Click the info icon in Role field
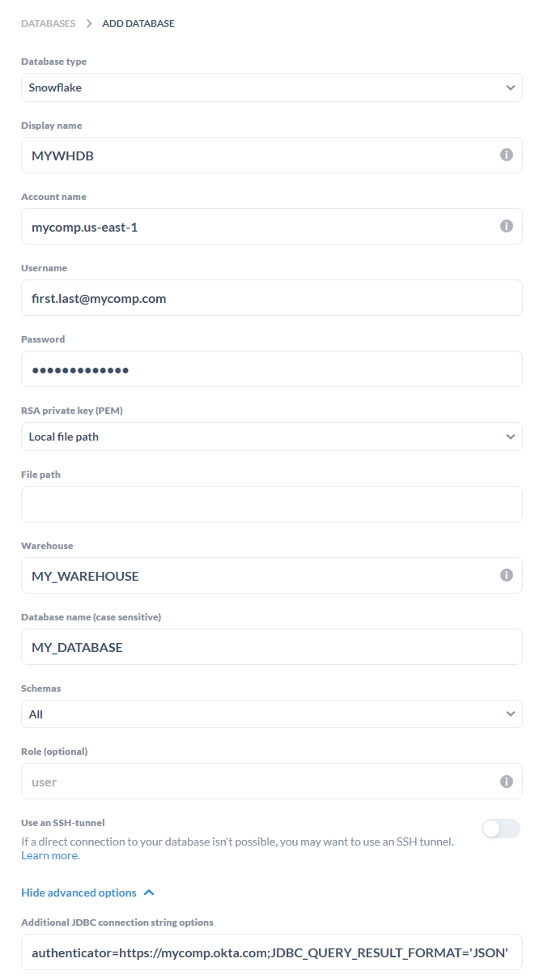 (x=507, y=781)
